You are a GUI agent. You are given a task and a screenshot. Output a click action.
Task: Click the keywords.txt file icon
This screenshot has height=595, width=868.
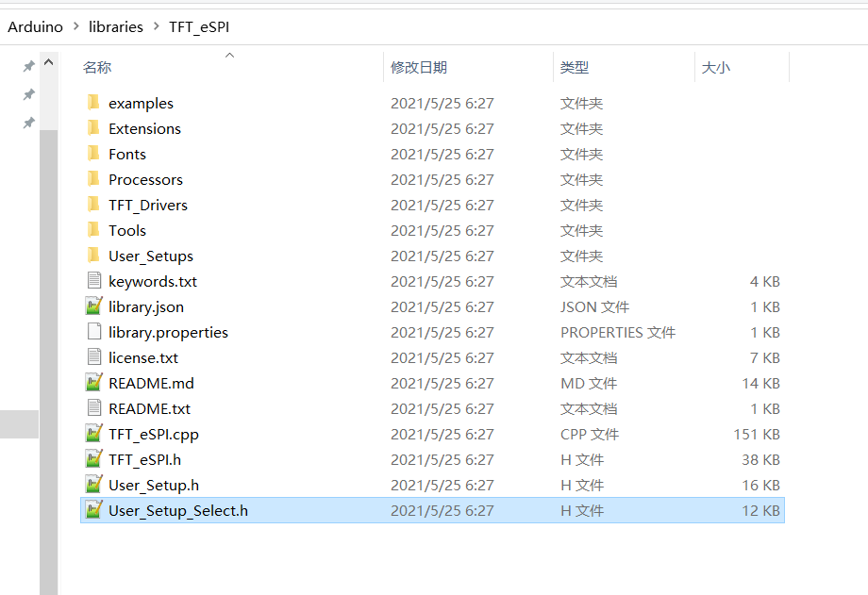(x=94, y=281)
